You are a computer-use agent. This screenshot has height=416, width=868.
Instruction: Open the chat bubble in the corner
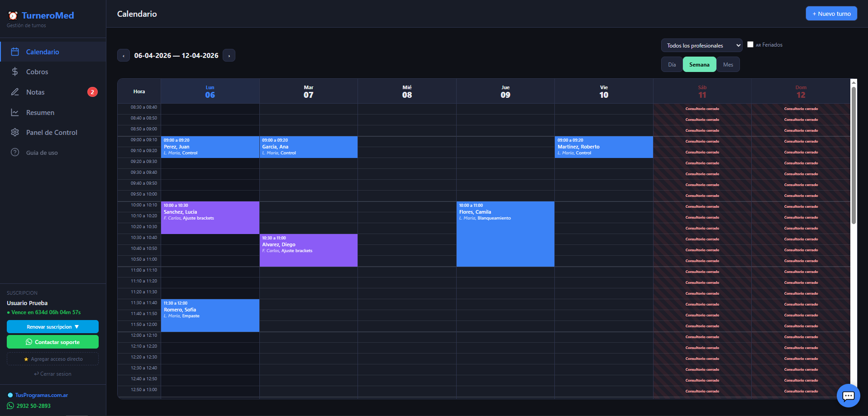tap(848, 395)
